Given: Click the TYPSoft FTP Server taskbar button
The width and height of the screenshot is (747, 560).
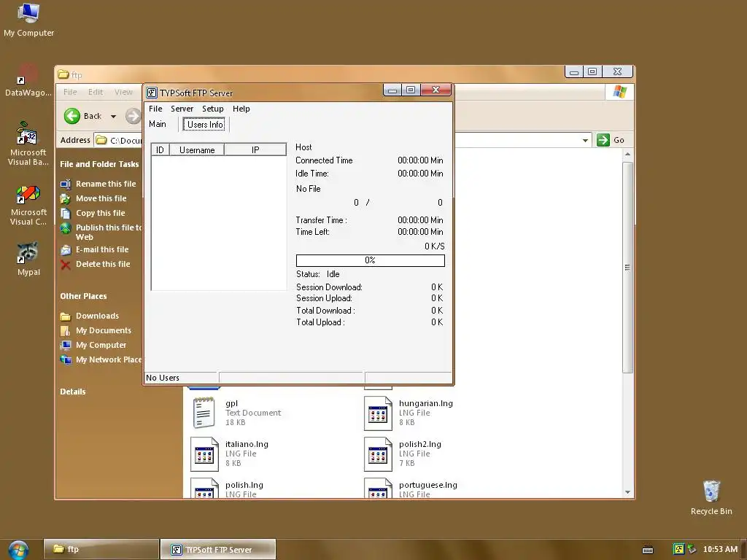Looking at the screenshot, I should pyautogui.click(x=217, y=550).
